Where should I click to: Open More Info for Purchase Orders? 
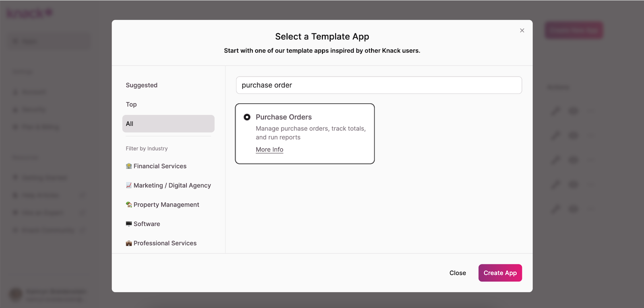(x=269, y=150)
